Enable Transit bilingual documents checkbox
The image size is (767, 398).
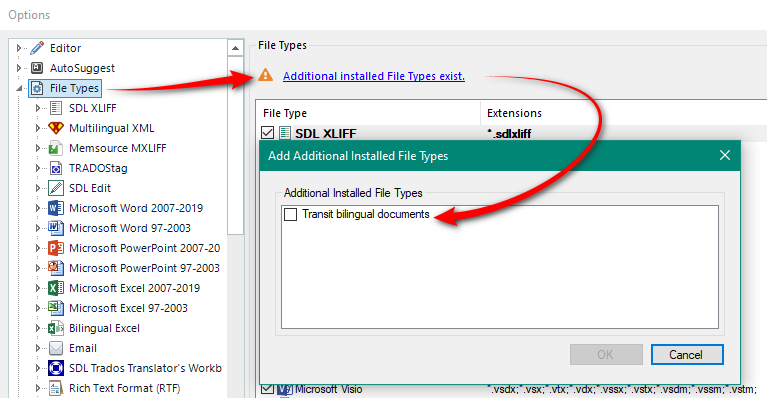(x=291, y=214)
